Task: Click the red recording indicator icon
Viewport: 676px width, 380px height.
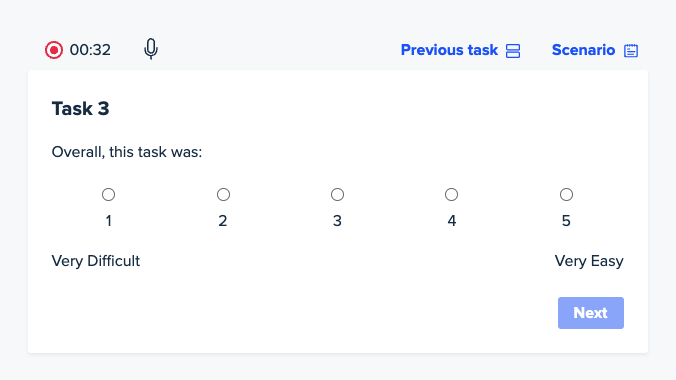Action: pyautogui.click(x=54, y=50)
